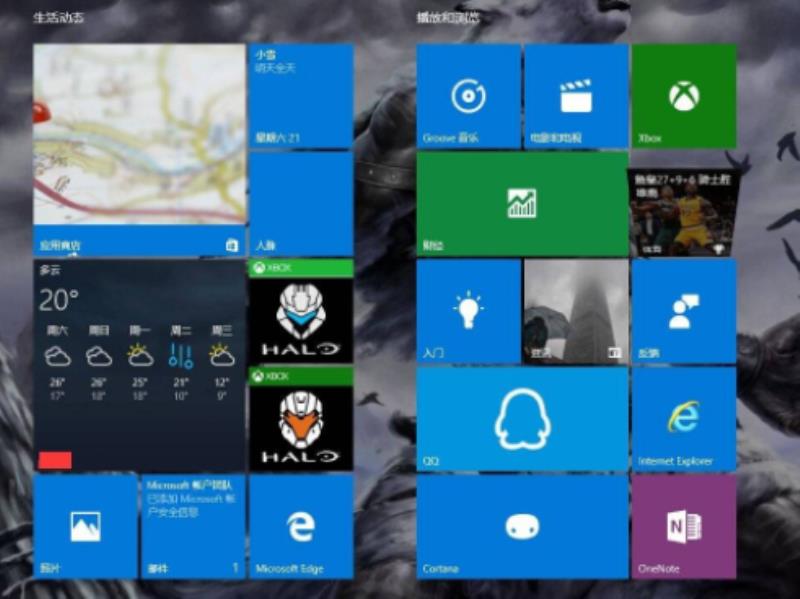This screenshot has height=599, width=800.
Task: Open the Movies & TV clapperboard tile
Action: point(576,96)
